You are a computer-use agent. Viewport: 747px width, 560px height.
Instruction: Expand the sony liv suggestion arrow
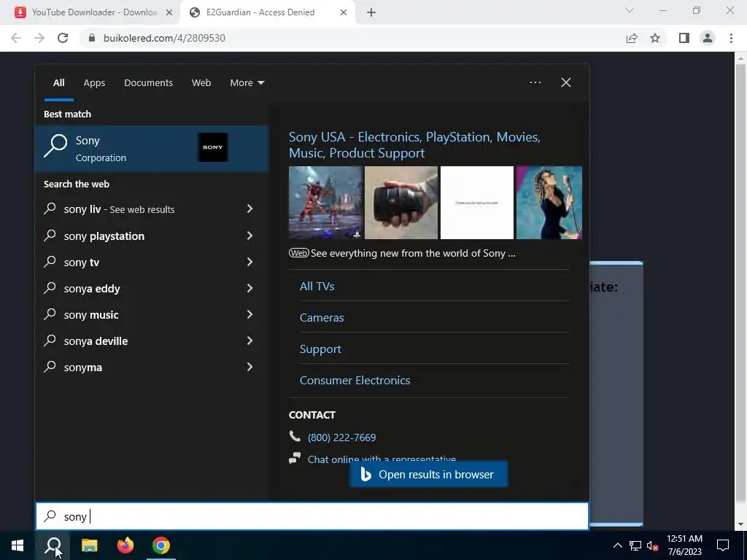tap(249, 209)
